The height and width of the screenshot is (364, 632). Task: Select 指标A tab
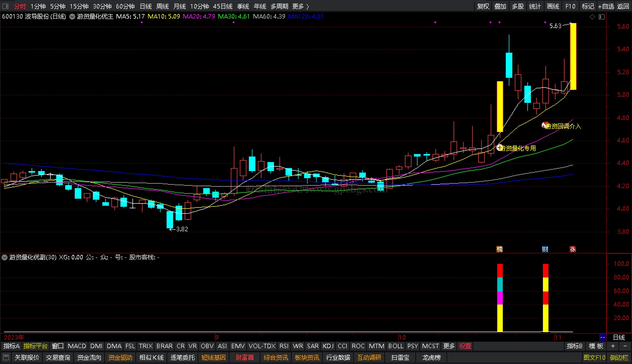[11, 346]
